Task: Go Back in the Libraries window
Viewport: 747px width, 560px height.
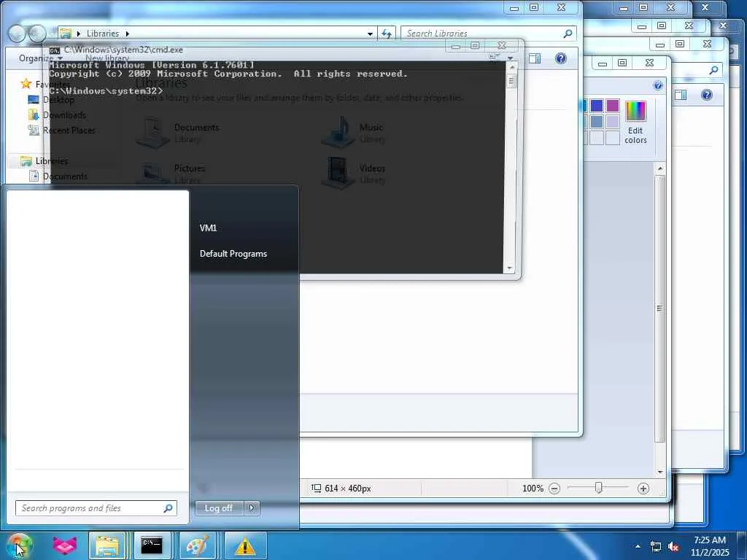Action: point(18,34)
